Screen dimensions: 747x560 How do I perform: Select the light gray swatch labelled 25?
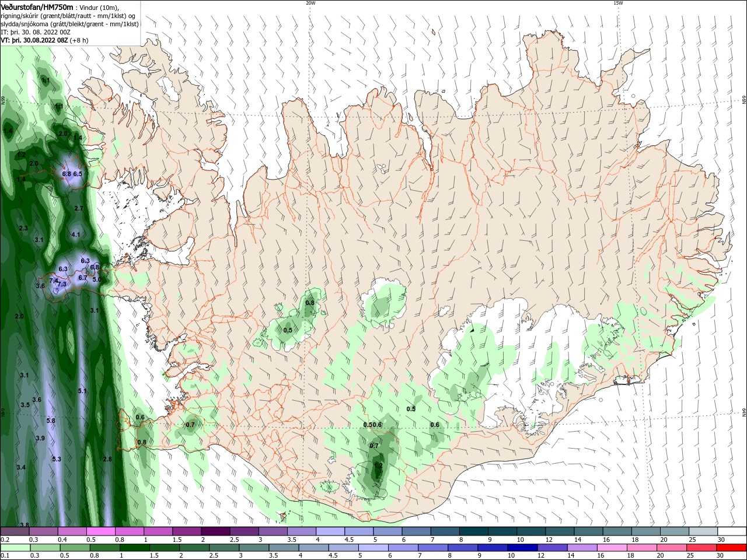[703, 531]
